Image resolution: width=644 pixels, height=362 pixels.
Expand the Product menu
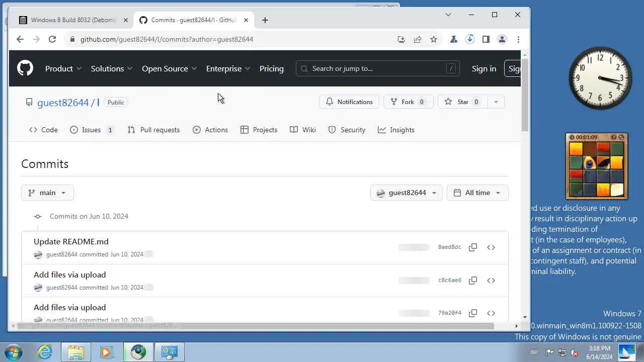63,68
